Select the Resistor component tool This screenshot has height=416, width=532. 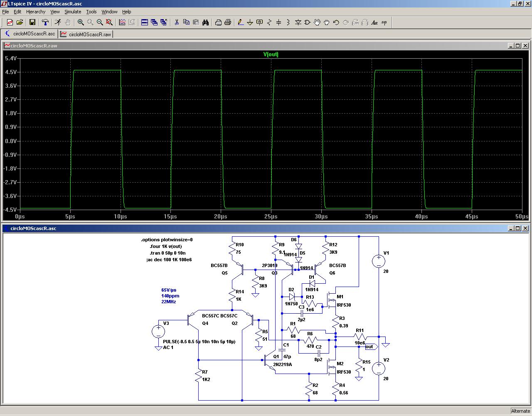[269, 22]
